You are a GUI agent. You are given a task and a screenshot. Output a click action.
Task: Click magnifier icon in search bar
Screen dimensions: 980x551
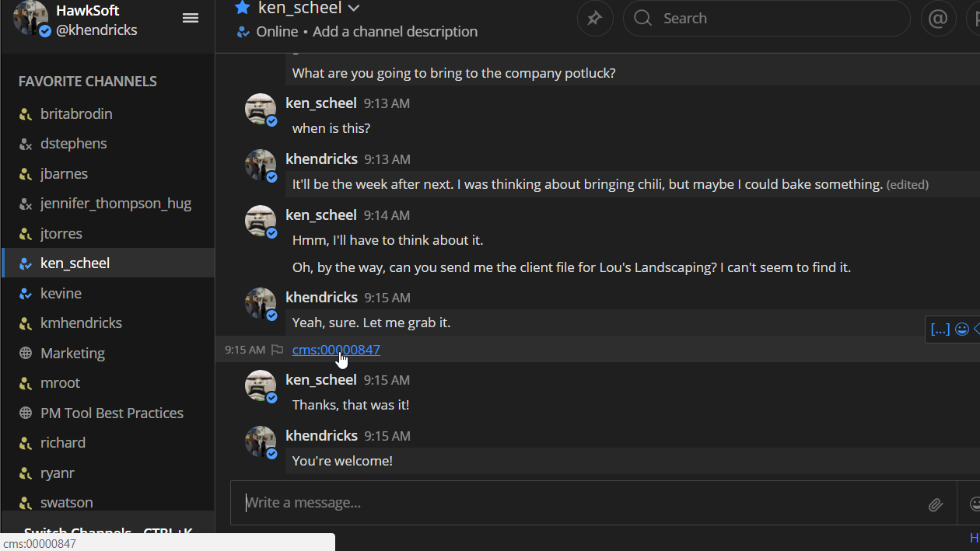coord(643,18)
